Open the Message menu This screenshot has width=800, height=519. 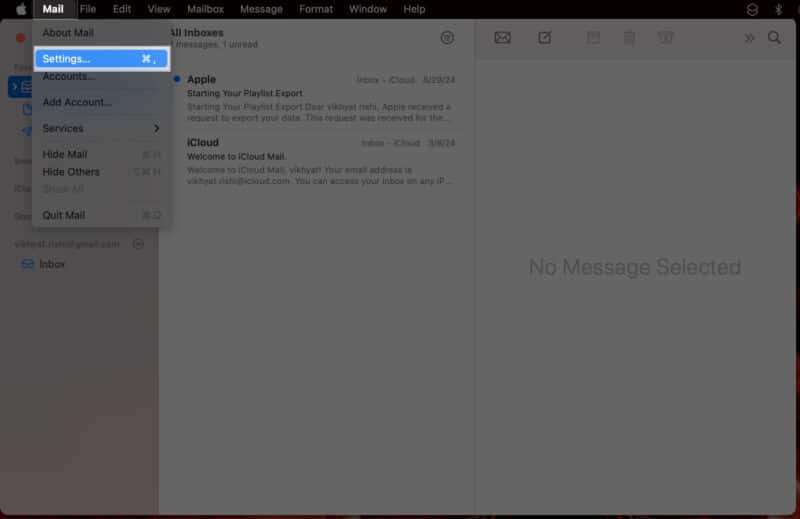[x=261, y=9]
